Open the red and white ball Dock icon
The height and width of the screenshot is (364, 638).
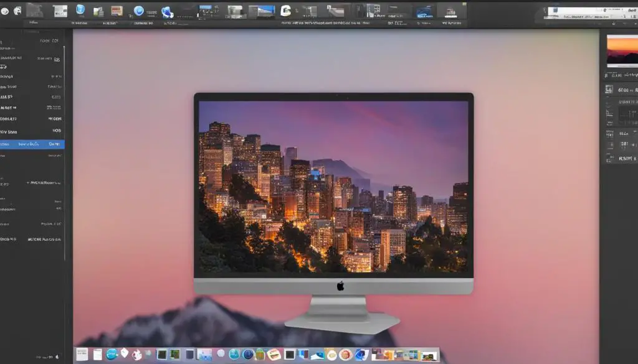[136, 355]
